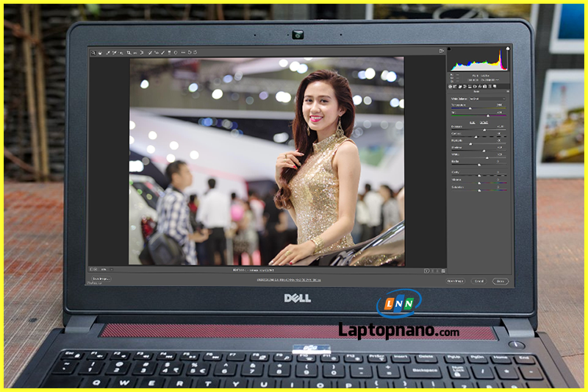The width and height of the screenshot is (588, 392).
Task: Select the Hand tool
Action: point(100,53)
